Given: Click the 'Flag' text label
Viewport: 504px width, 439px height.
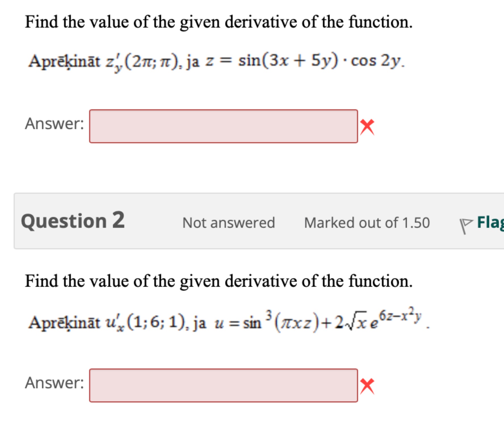Looking at the screenshot, I should [x=491, y=224].
